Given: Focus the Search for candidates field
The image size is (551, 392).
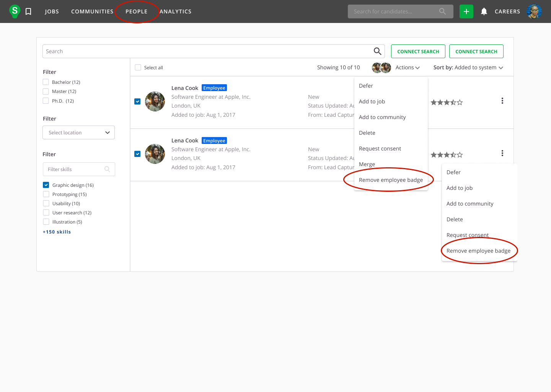Looking at the screenshot, I should pos(394,11).
